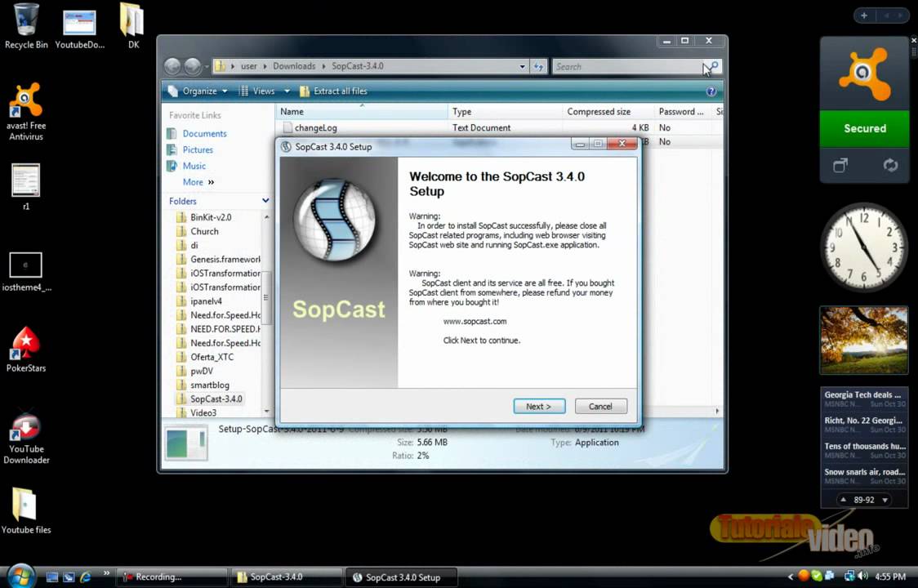Click the network tray icon
Screen dimensions: 918x588
pyautogui.click(x=849, y=577)
